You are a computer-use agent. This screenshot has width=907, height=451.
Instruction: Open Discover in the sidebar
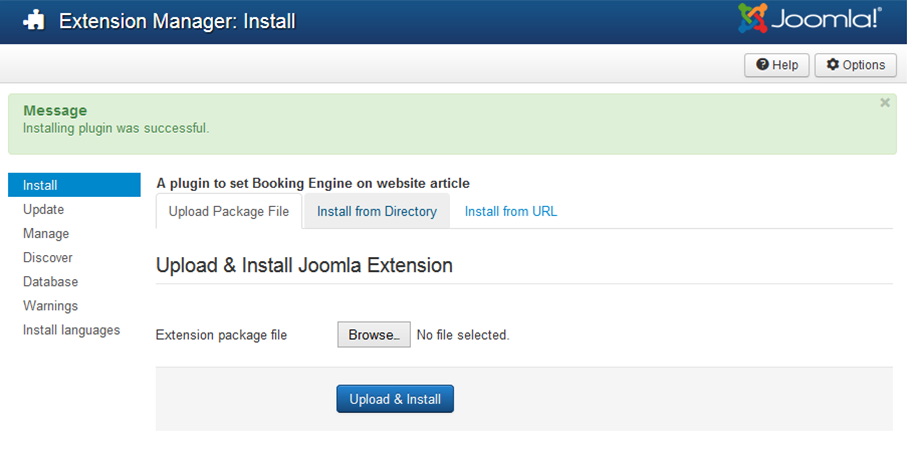(47, 258)
